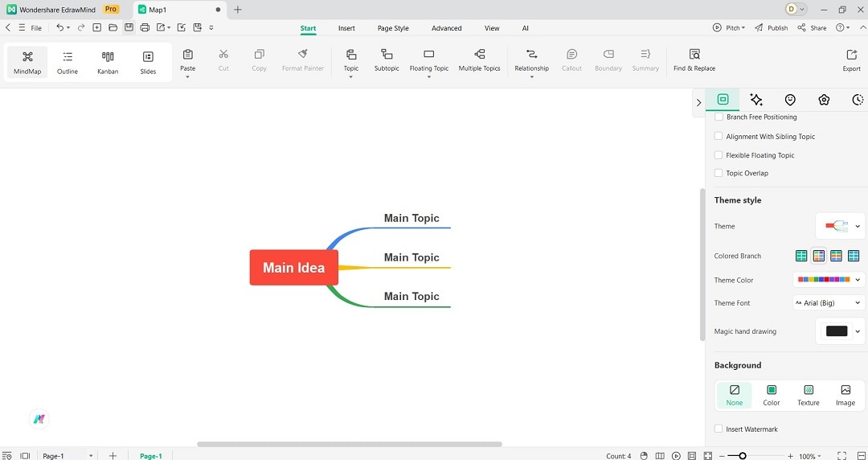868x460 pixels.
Task: Set background to Texture
Action: [809, 395]
